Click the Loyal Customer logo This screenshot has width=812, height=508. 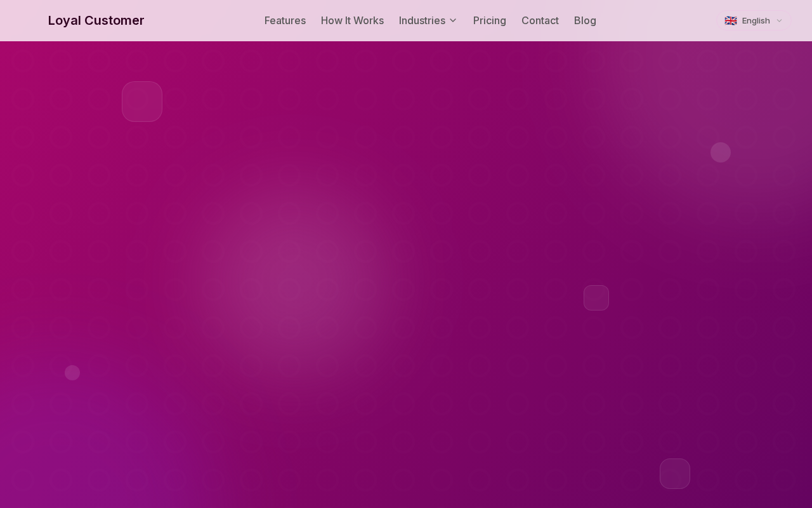(96, 20)
